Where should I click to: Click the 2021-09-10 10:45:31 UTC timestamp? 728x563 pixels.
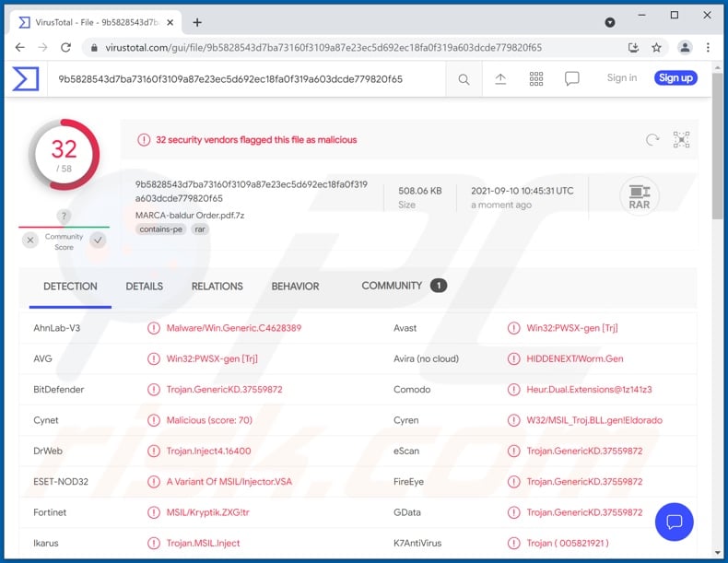523,191
